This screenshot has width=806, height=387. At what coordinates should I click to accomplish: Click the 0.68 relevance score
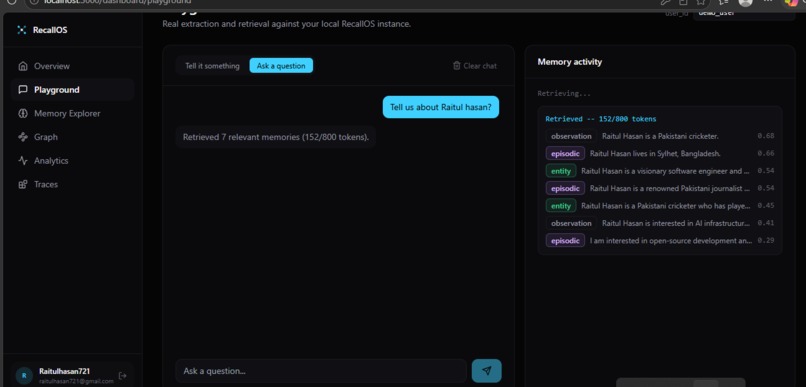765,136
